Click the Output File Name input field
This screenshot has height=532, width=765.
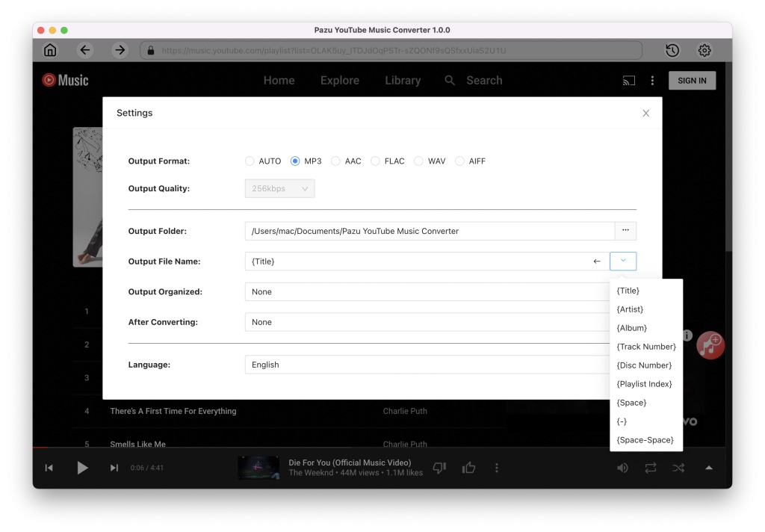point(411,261)
